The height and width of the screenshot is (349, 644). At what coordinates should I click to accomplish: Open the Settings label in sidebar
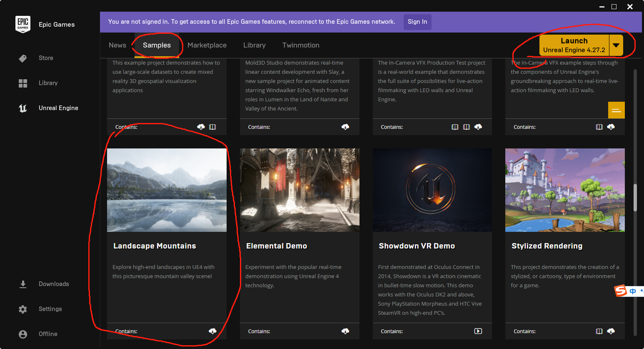[50, 309]
